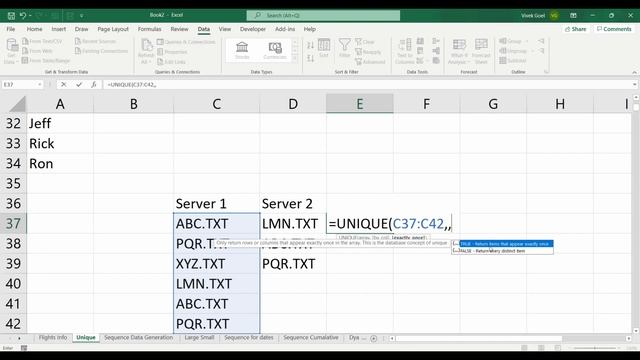Viewport: 640px width, 360px height.
Task: Open Queries & Connections pane
Action: 186,42
